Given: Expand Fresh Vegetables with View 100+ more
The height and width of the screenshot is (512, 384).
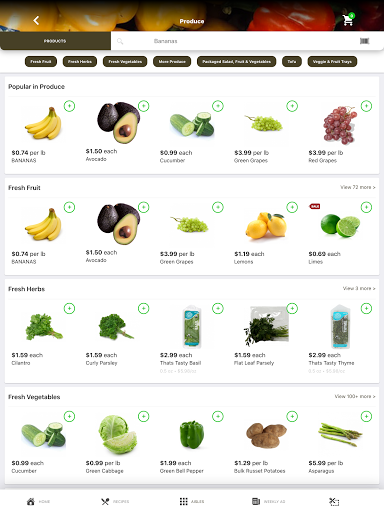Looking at the screenshot, I should [355, 396].
